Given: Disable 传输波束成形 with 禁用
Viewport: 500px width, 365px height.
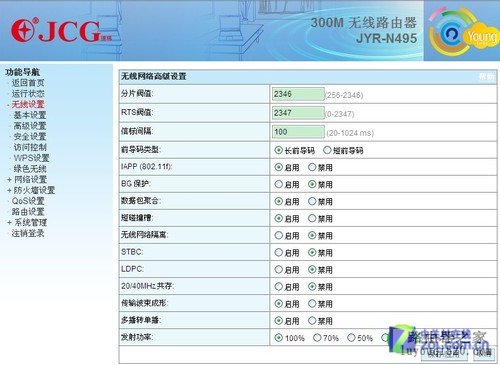Looking at the screenshot, I should (x=312, y=303).
